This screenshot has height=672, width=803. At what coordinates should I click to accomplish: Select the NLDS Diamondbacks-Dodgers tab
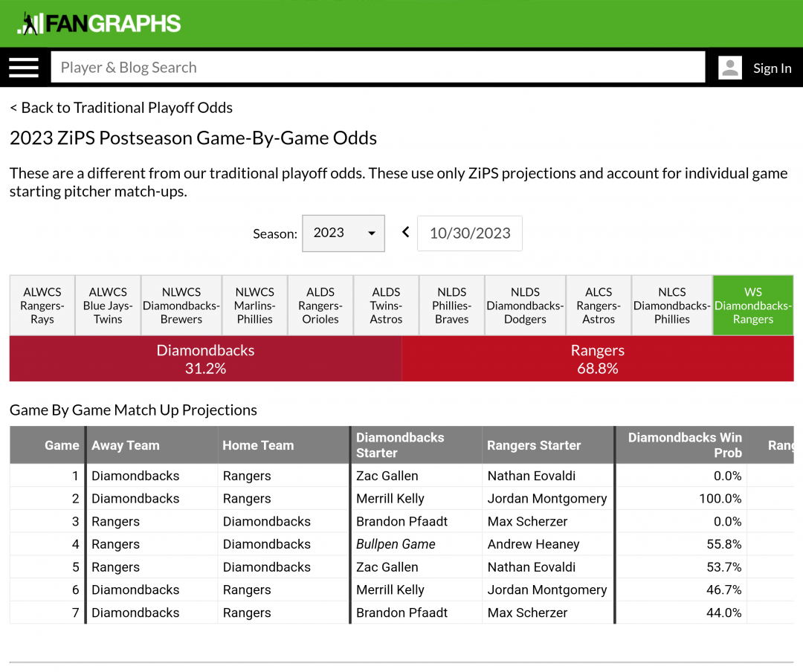click(x=525, y=306)
